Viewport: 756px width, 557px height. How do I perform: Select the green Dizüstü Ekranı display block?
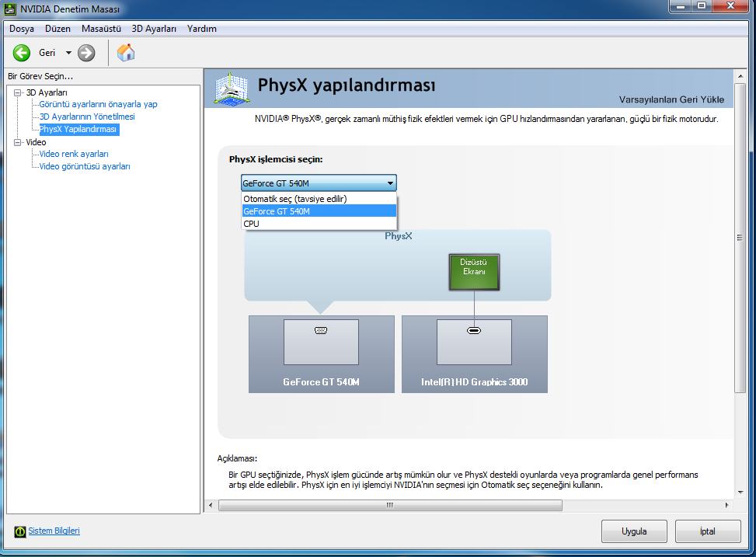pos(474,272)
